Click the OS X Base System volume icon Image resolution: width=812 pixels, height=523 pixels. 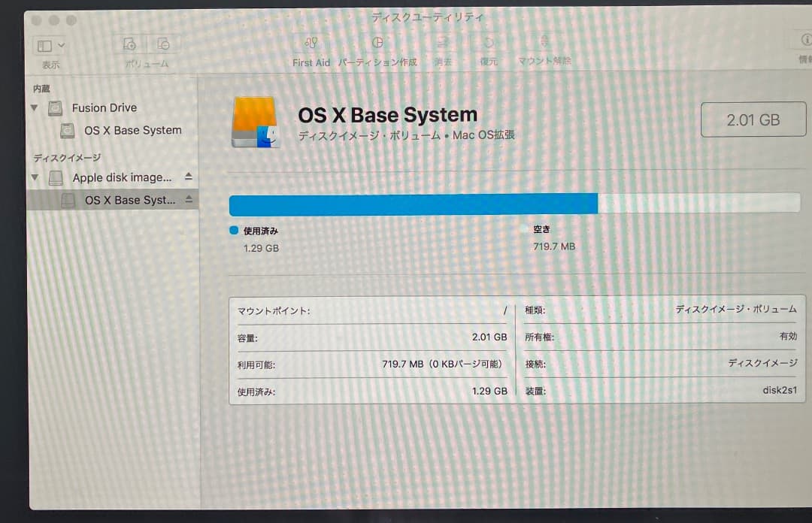(250, 119)
